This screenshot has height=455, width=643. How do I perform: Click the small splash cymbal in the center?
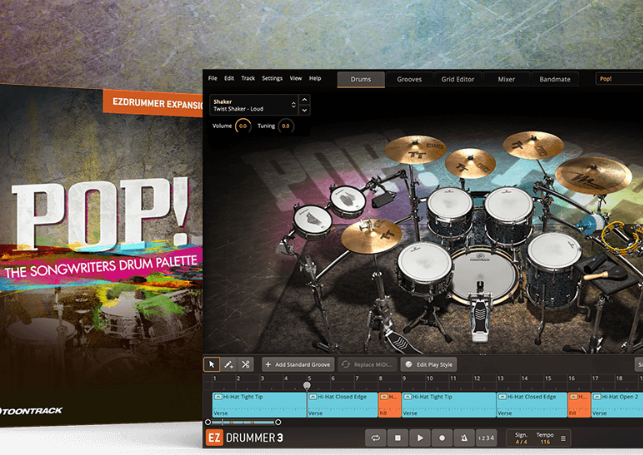[470, 163]
